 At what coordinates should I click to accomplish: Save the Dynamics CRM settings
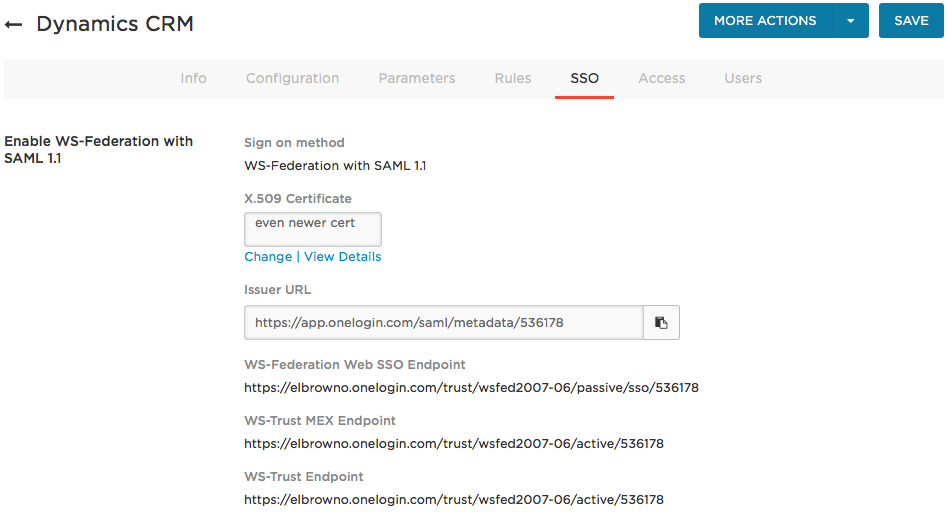pyautogui.click(x=911, y=21)
